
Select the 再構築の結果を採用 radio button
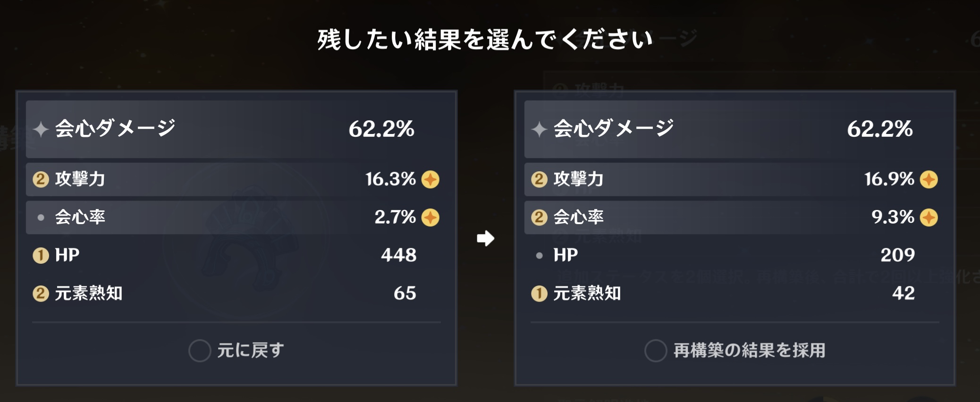click(x=656, y=351)
